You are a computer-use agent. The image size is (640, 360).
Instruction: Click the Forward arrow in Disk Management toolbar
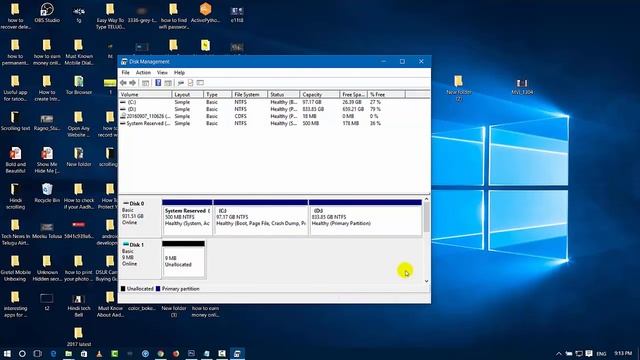pyautogui.click(x=132, y=83)
